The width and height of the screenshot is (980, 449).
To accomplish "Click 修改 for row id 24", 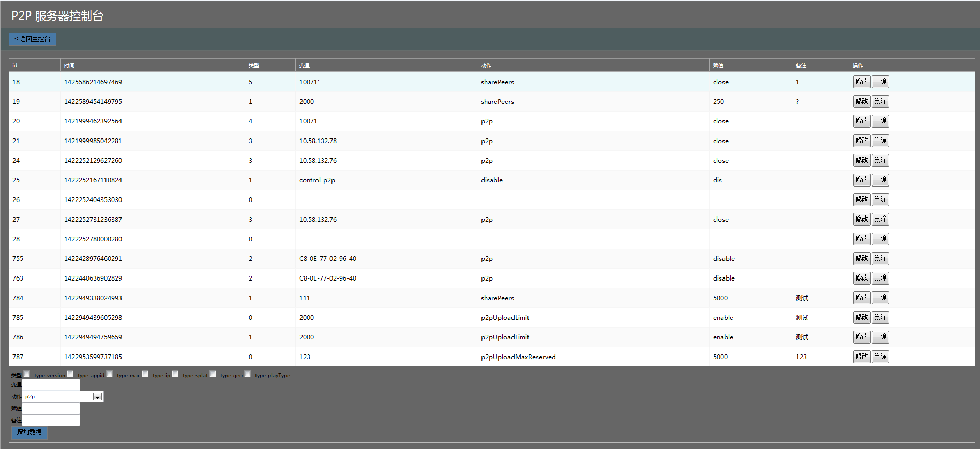I will (x=862, y=160).
